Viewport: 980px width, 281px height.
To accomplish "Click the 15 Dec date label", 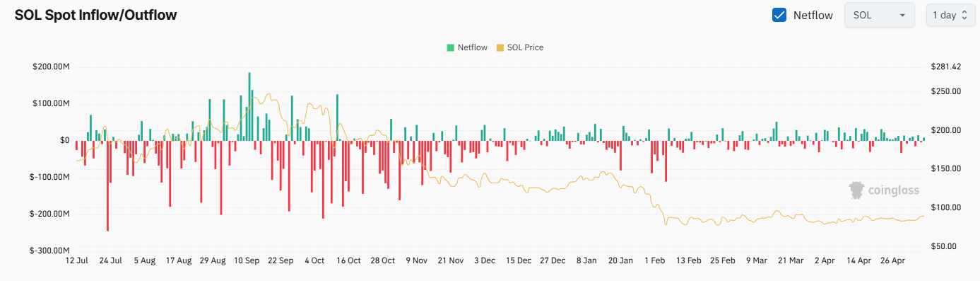I will pyautogui.click(x=519, y=260).
